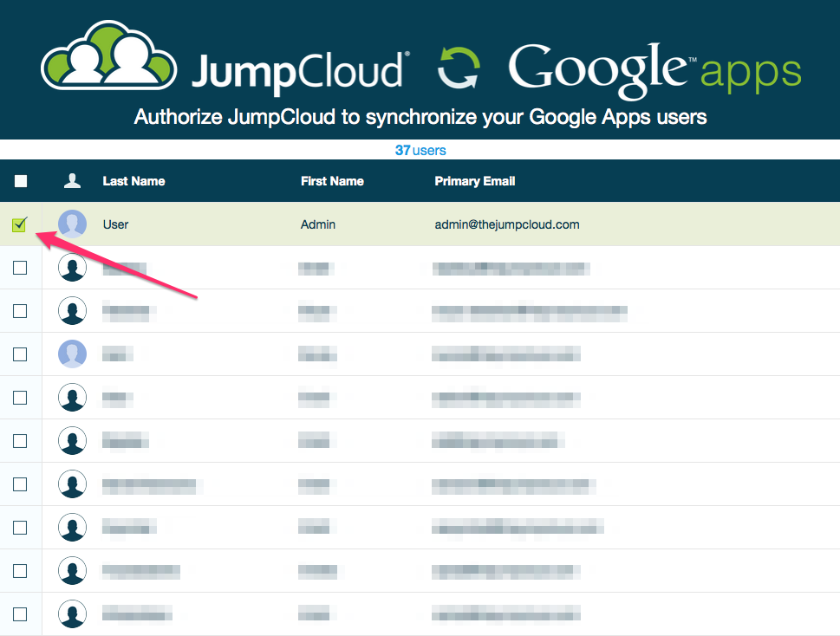
Task: Sort by the Primary Email column header
Action: pyautogui.click(x=475, y=181)
